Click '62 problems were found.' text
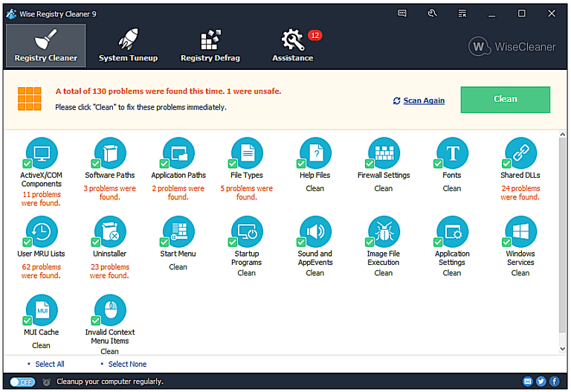The width and height of the screenshot is (571, 392). point(41,271)
